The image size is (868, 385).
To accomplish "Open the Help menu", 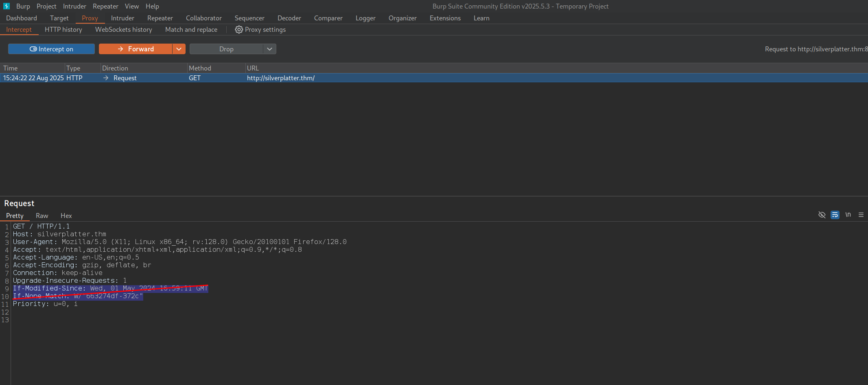I will [152, 6].
